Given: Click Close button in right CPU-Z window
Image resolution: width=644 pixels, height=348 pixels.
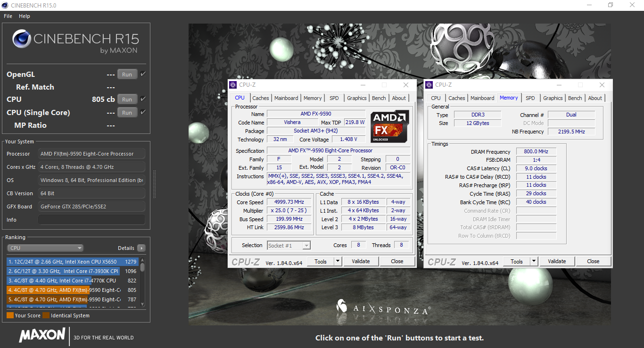Looking at the screenshot, I should click(x=593, y=261).
